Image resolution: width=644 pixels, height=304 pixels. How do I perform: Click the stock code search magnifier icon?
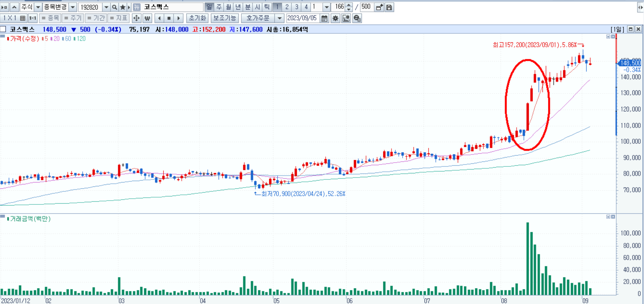[x=114, y=7]
